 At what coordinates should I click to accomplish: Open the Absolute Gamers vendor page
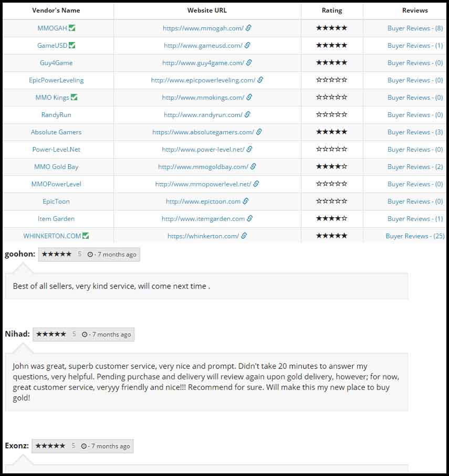56,132
